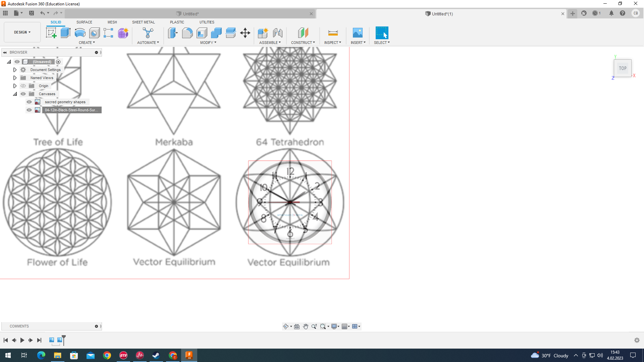Switch to SURFACE workspace tab
The height and width of the screenshot is (362, 644).
pyautogui.click(x=84, y=22)
